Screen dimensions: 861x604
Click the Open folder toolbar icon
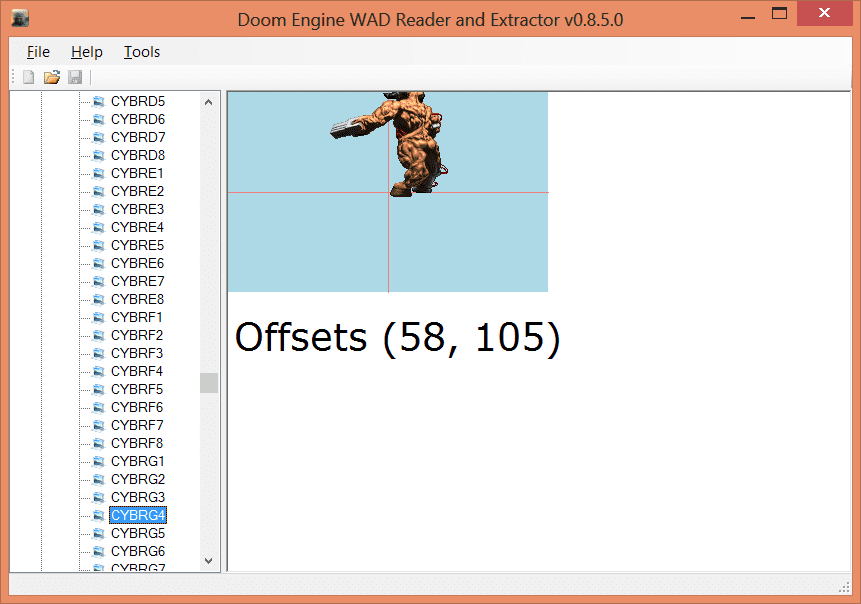52,77
